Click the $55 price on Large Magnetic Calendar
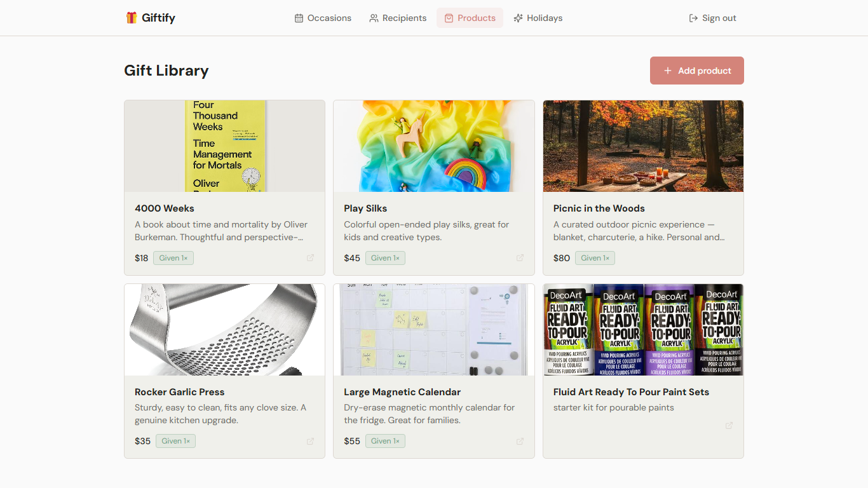868x488 pixels. (352, 441)
